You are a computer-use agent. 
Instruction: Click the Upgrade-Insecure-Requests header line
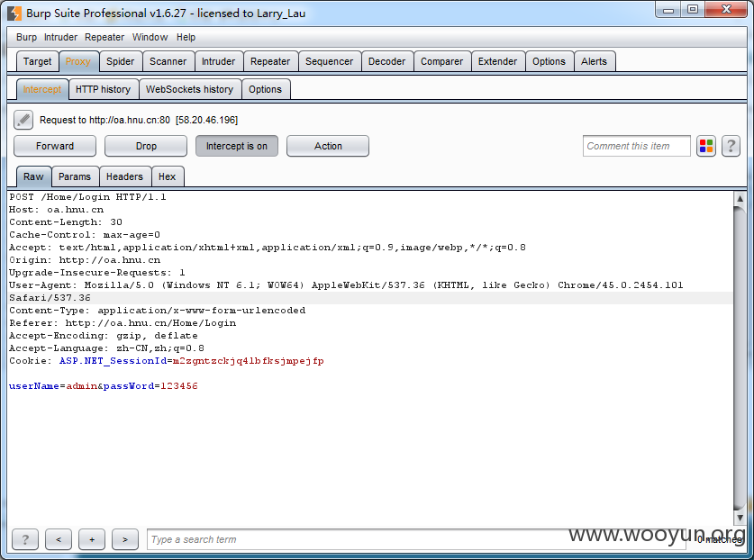pos(97,273)
